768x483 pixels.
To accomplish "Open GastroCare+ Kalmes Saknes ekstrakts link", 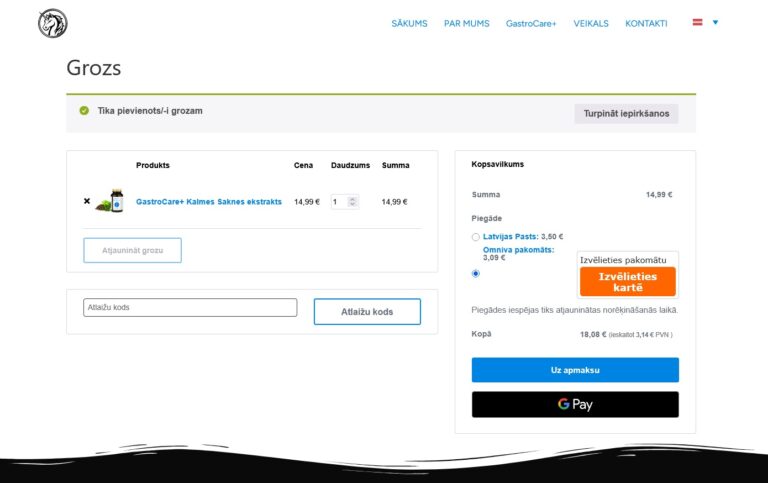I will 209,201.
